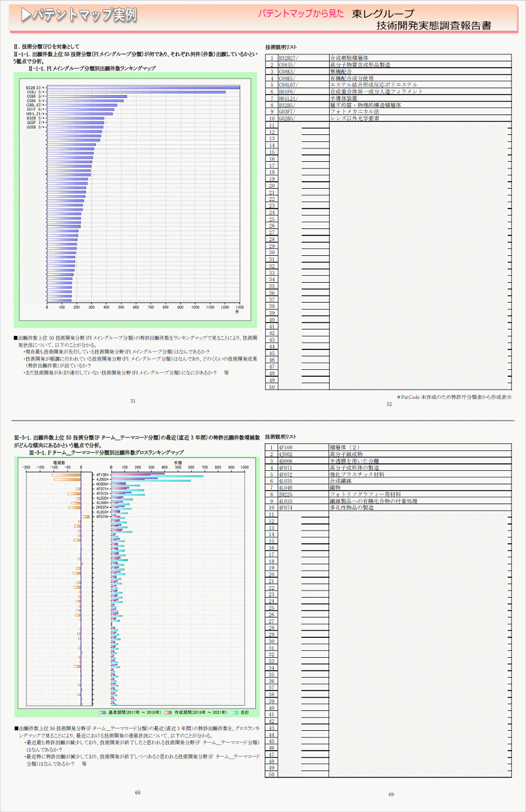Image resolution: width=526 pixels, height=812 pixels.
Task: Click the 1300 value on the FI chart axis
Action: click(x=240, y=307)
